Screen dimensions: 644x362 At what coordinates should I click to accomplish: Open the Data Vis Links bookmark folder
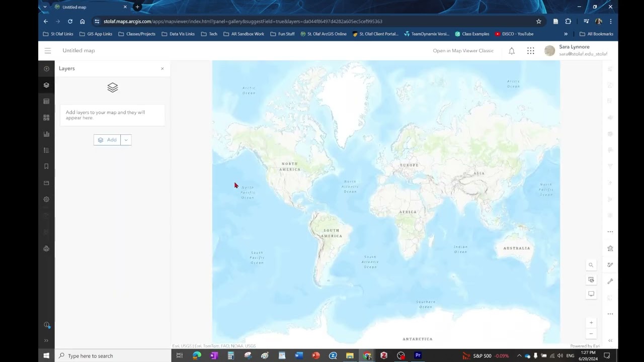click(x=178, y=34)
